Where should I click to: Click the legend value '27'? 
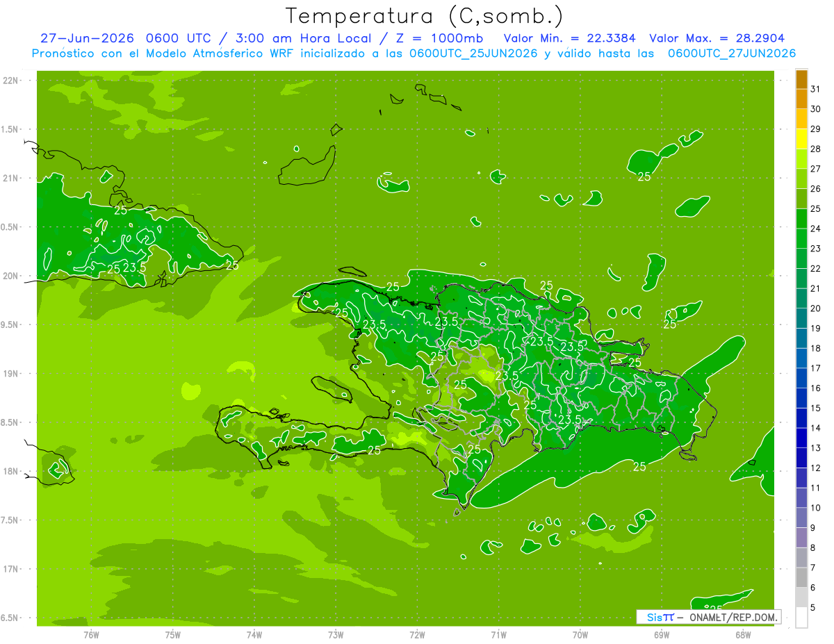pyautogui.click(x=816, y=169)
